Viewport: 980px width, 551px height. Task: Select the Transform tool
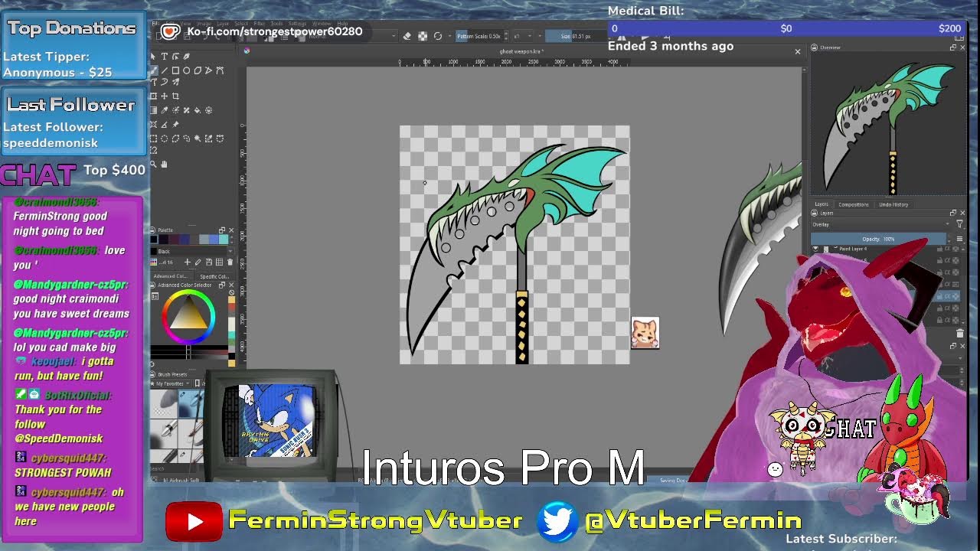pos(154,96)
